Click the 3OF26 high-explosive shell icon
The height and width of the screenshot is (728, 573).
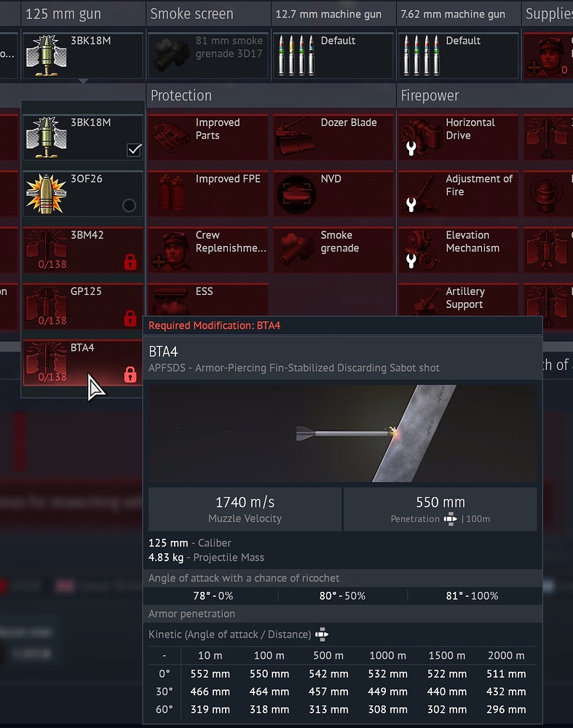tap(46, 194)
